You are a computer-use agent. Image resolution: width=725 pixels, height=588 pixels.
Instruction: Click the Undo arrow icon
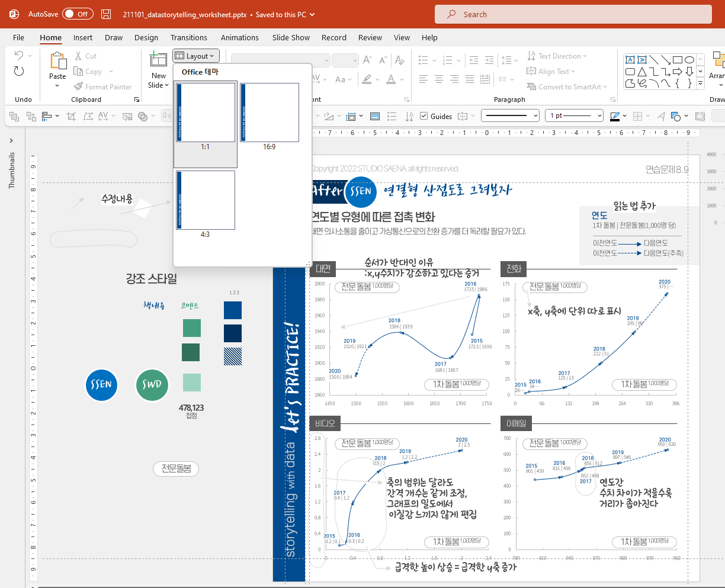click(x=19, y=56)
